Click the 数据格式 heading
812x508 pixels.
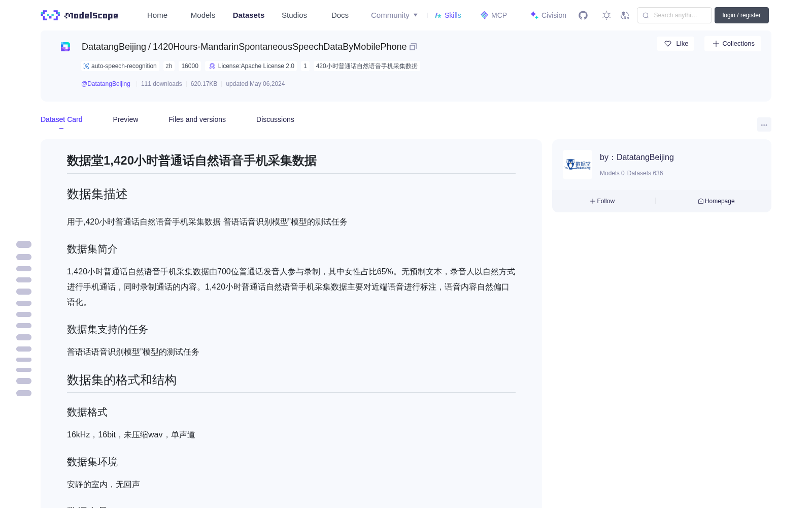pyautogui.click(x=87, y=412)
